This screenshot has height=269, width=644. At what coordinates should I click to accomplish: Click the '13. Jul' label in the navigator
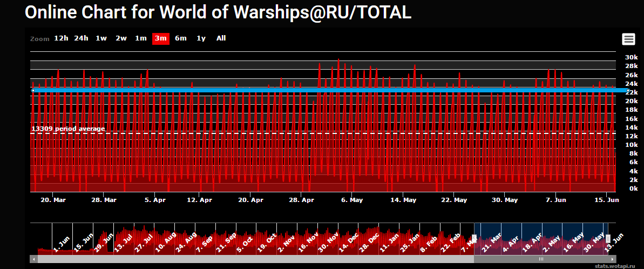[x=125, y=242]
